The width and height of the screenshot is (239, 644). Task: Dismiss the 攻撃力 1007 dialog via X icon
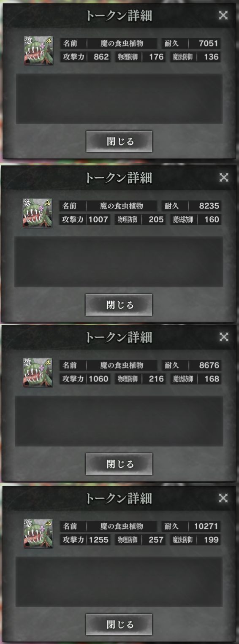(224, 178)
